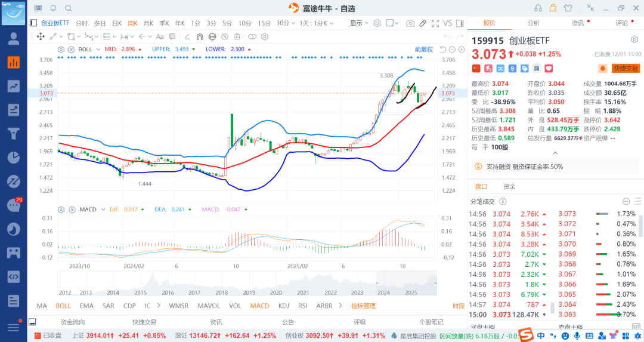Expand the BOLL indicator dropdown
This screenshot has height=342, width=644.
pos(98,50)
